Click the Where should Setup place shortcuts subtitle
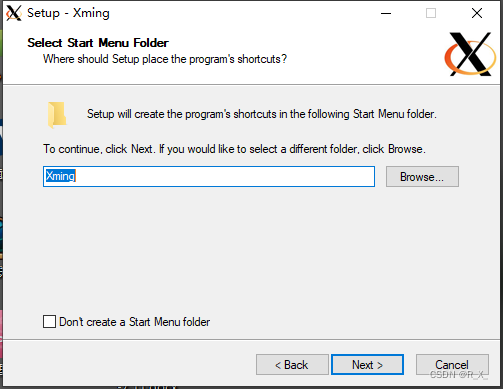This screenshot has width=503, height=389. pos(165,59)
